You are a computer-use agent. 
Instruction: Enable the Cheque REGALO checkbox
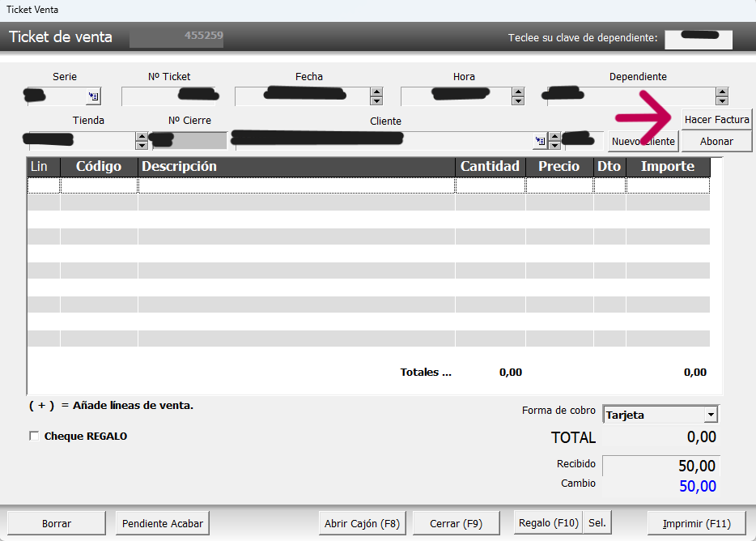(x=34, y=436)
